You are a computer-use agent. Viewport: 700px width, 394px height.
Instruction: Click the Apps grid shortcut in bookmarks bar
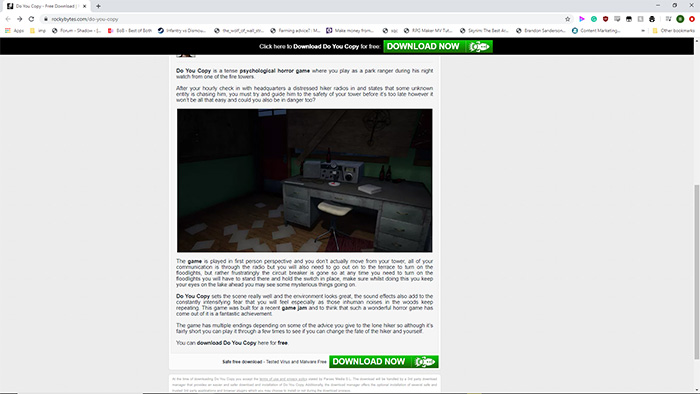pos(14,31)
